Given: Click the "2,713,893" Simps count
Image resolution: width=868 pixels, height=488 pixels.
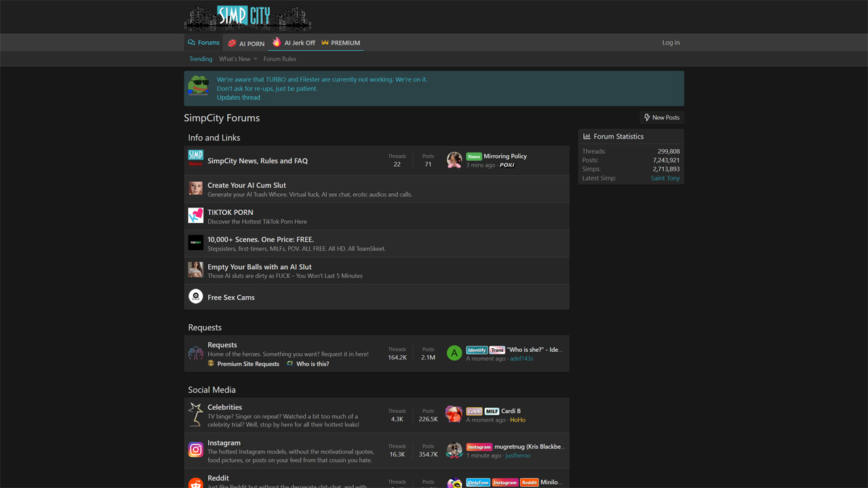Looking at the screenshot, I should coord(667,169).
